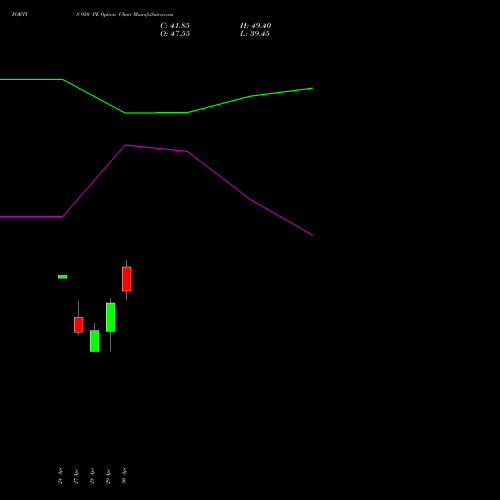Image resolution: width=500 pixels, height=500 pixels.
Task: Select the 27 Apr date label
Action: coord(76,476)
